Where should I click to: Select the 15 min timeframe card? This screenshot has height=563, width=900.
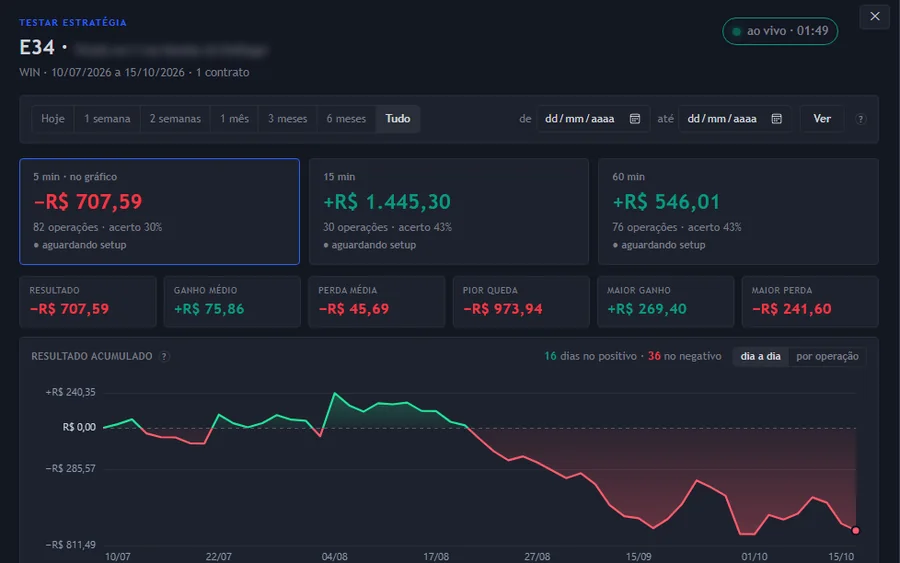[449, 211]
